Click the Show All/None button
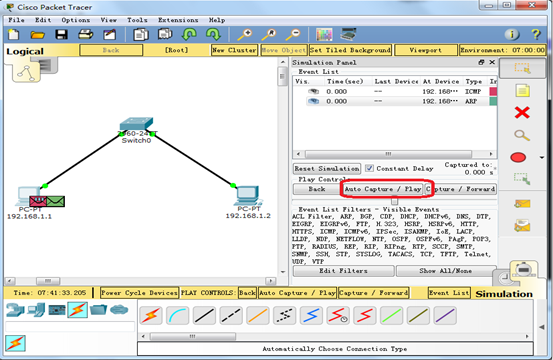The height and width of the screenshot is (360, 553). [x=446, y=271]
